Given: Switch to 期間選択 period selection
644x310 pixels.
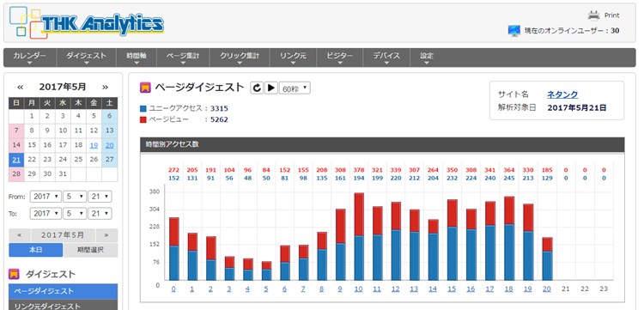Looking at the screenshot, I should click(x=90, y=250).
